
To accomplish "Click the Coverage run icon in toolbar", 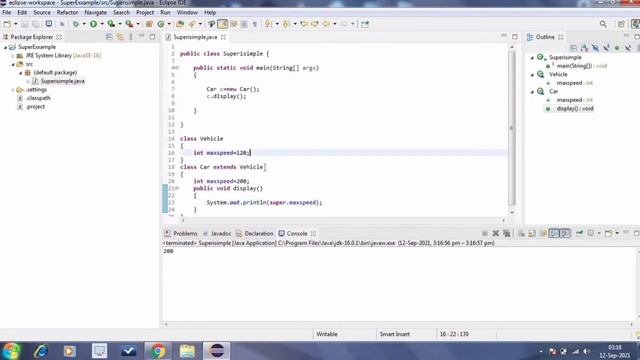I will pyautogui.click(x=111, y=24).
